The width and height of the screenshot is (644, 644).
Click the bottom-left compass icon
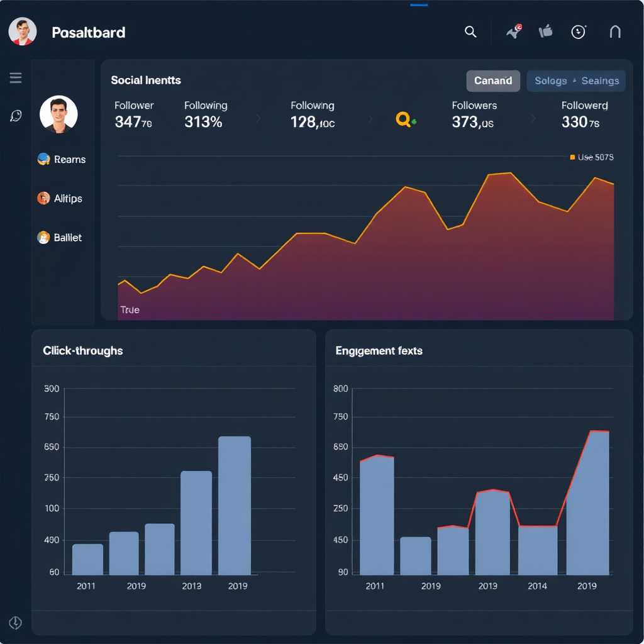point(16,623)
